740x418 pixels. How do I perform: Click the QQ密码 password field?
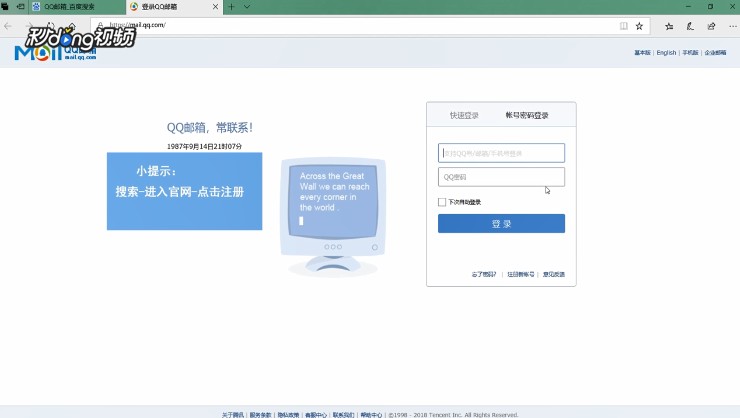tap(501, 177)
